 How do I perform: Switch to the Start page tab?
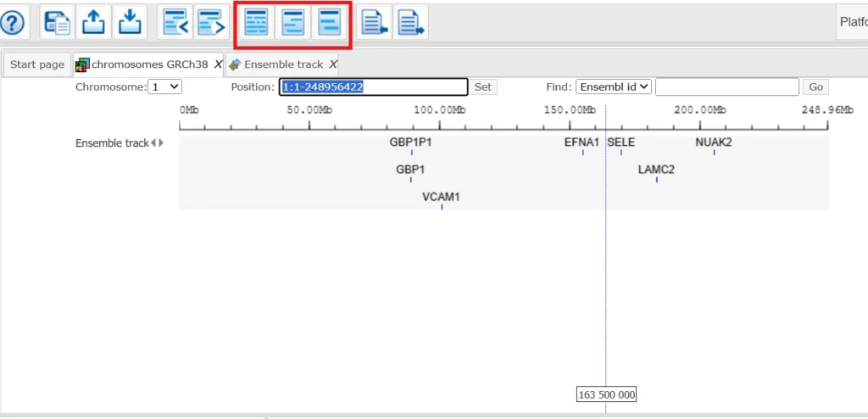pyautogui.click(x=37, y=64)
